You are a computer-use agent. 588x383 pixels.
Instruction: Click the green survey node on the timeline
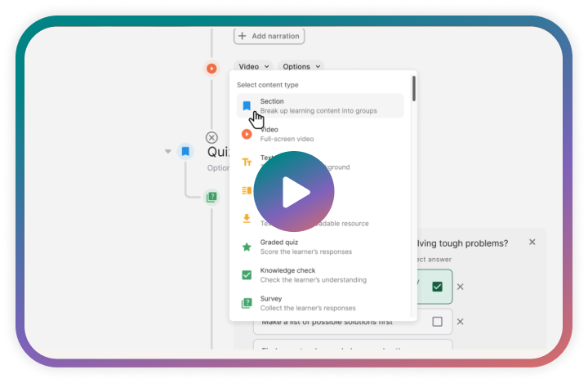tap(212, 197)
